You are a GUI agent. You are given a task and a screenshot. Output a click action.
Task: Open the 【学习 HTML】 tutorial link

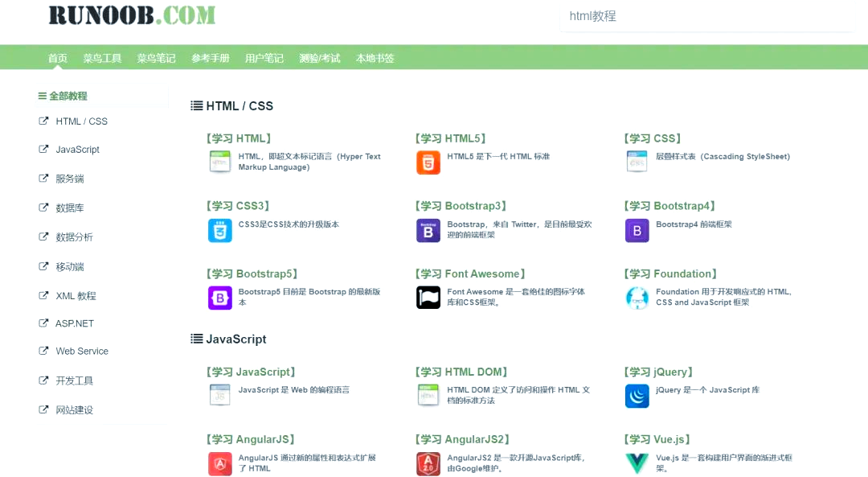[x=239, y=138]
